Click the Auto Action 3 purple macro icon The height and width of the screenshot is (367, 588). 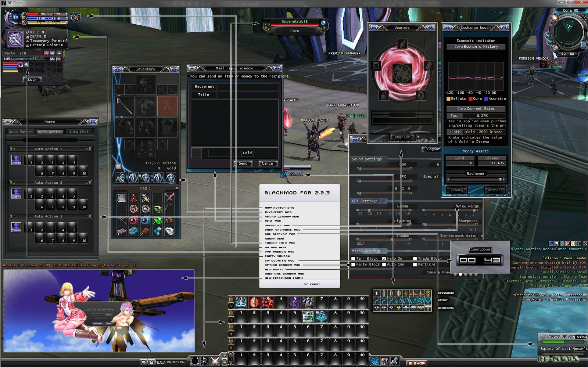point(16,227)
